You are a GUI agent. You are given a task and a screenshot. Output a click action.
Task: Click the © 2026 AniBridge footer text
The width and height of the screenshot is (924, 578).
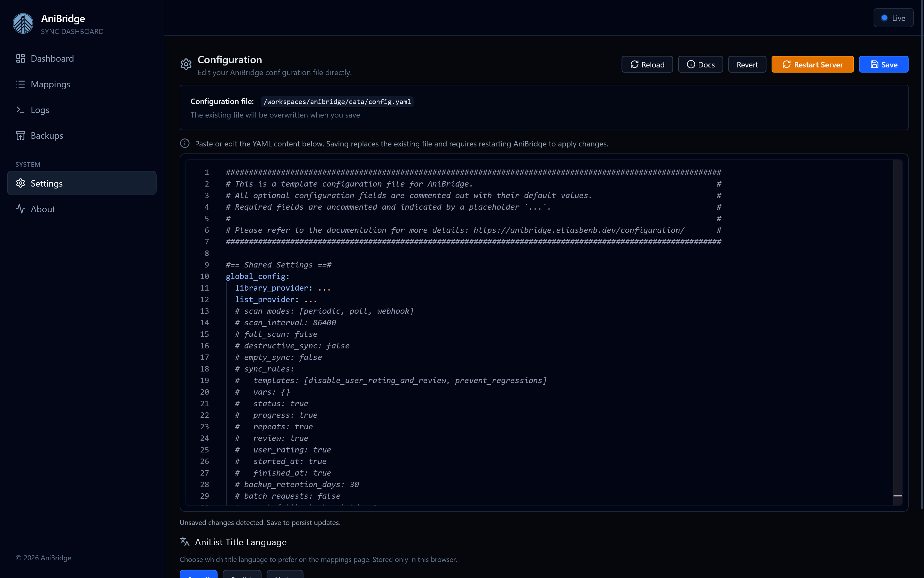click(44, 558)
